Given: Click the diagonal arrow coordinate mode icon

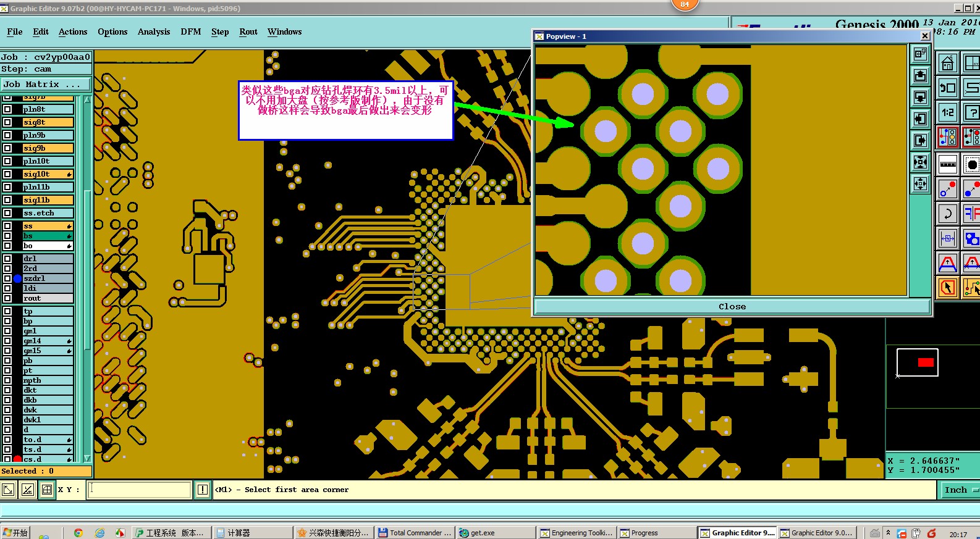Looking at the screenshot, I should pos(8,490).
